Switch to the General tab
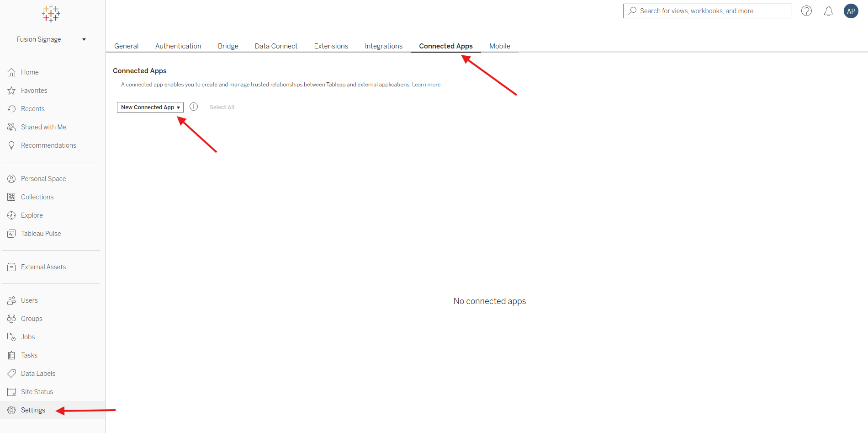Image resolution: width=868 pixels, height=433 pixels. coord(127,46)
